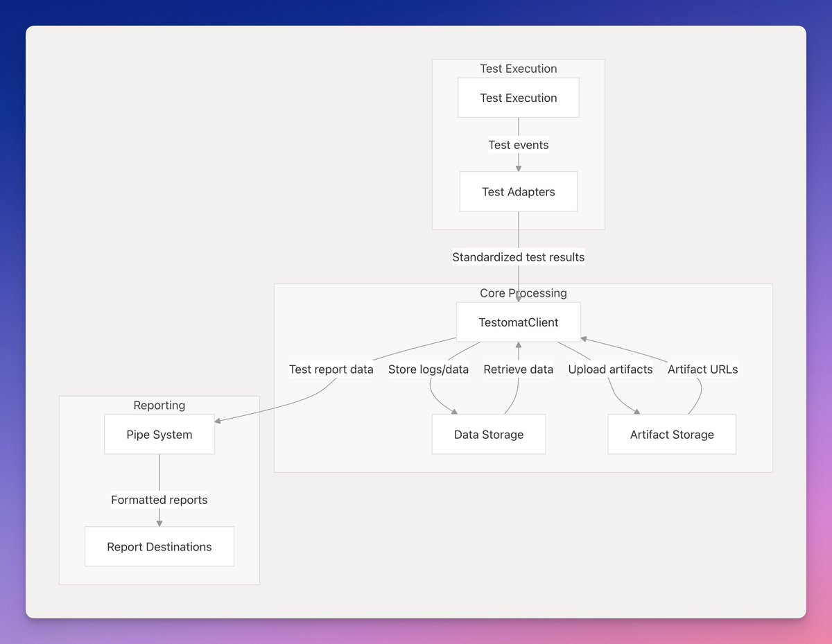
Task: Click the Test Execution node box
Action: 519,98
